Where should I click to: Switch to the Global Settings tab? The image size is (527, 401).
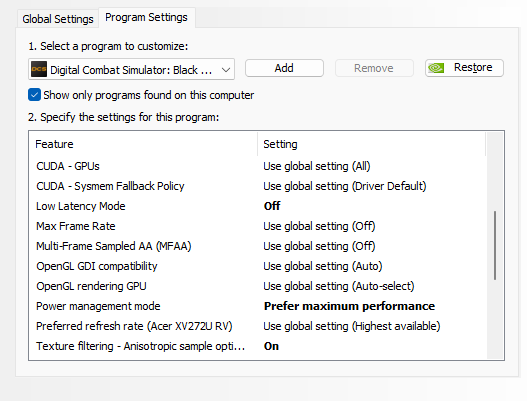58,19
